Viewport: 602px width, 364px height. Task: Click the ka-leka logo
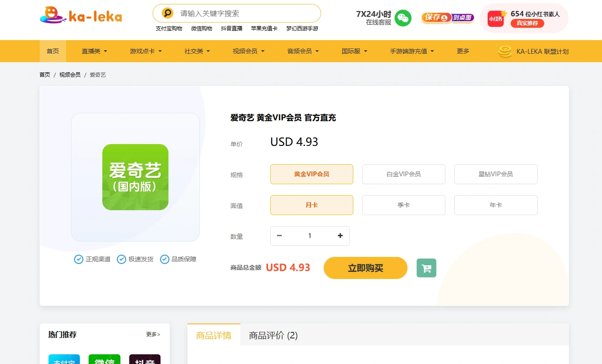click(x=81, y=15)
